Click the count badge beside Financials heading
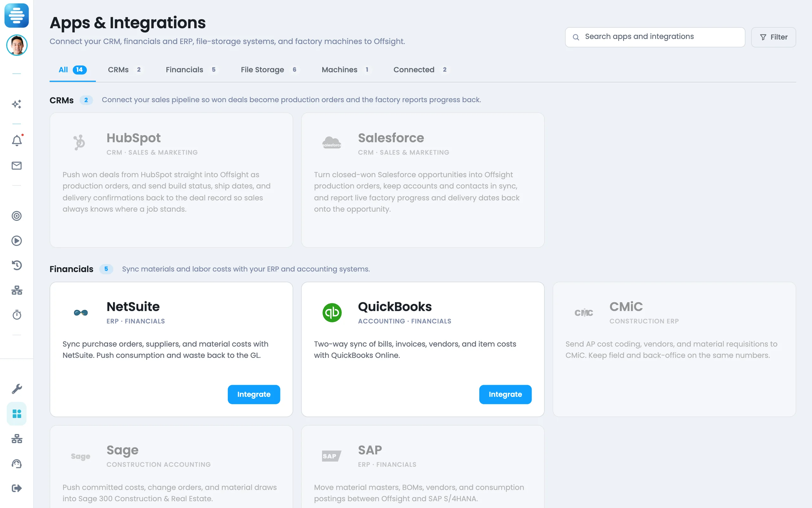 click(106, 269)
